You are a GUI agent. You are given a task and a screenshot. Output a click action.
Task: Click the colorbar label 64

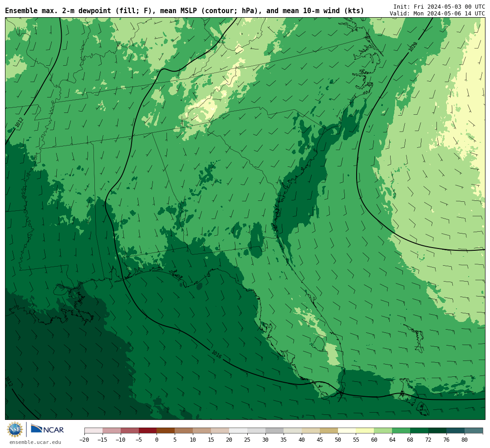[x=392, y=440]
